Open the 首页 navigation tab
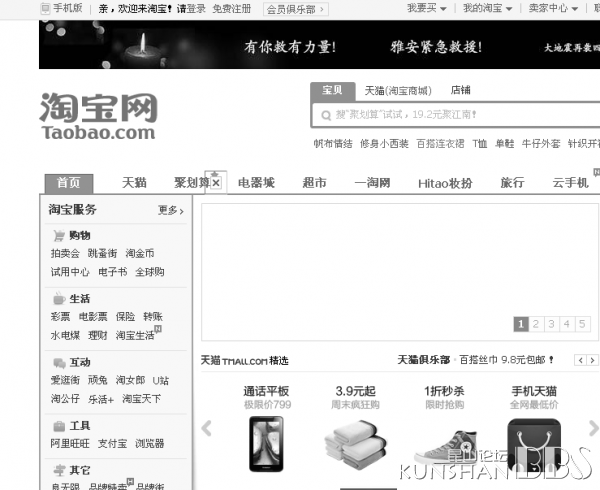Screen dimensions: 600x490 pyautogui.click(x=69, y=183)
